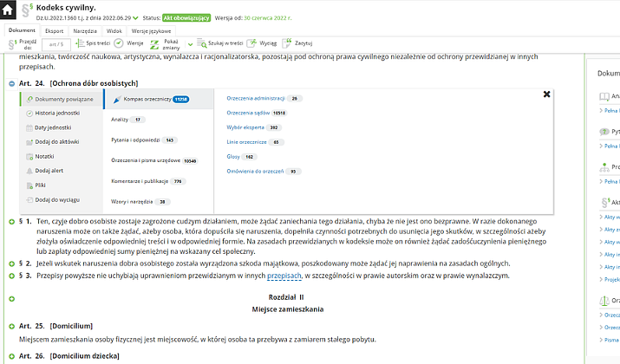Collapse the Art. 24 section
The width and height of the screenshot is (620, 364).
pyautogui.click(x=11, y=83)
